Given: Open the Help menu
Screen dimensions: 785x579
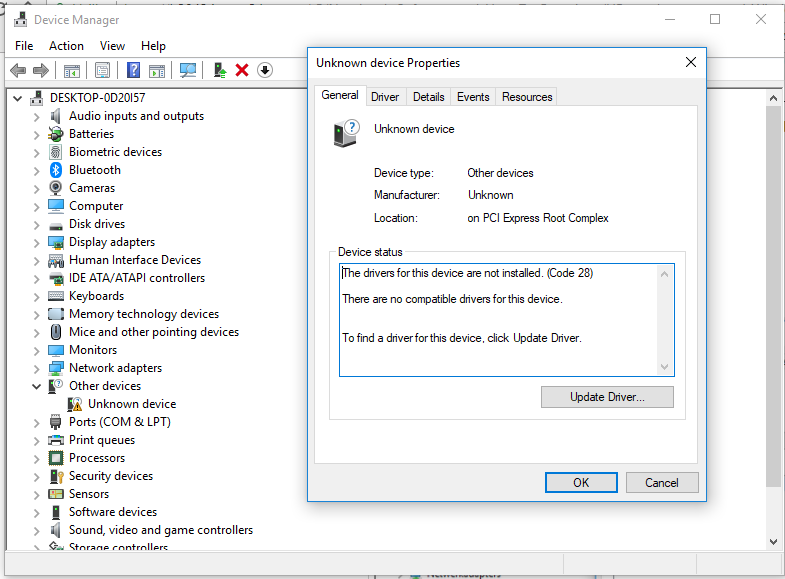Looking at the screenshot, I should (153, 46).
